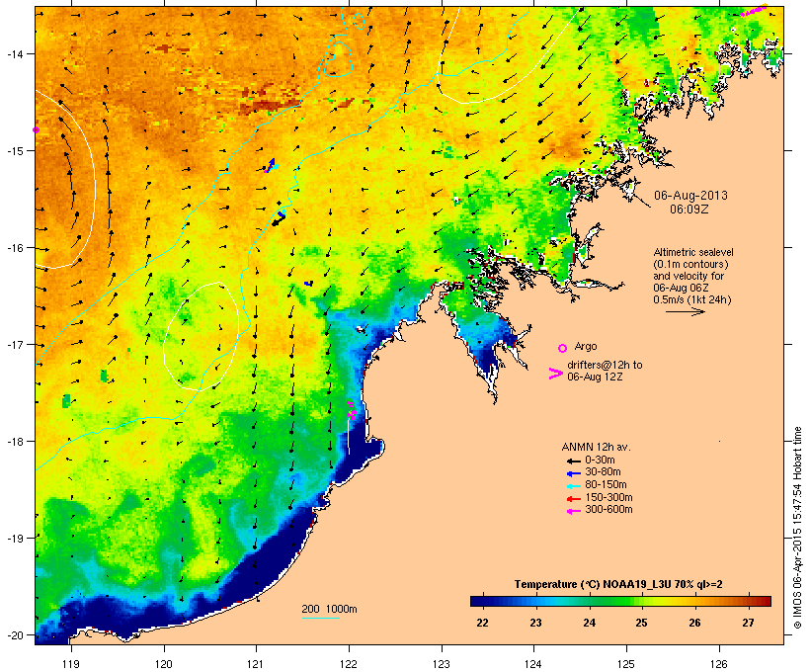Click the latitude axis label -14
Image resolution: width=810 pixels, height=672 pixels.
click(x=14, y=54)
